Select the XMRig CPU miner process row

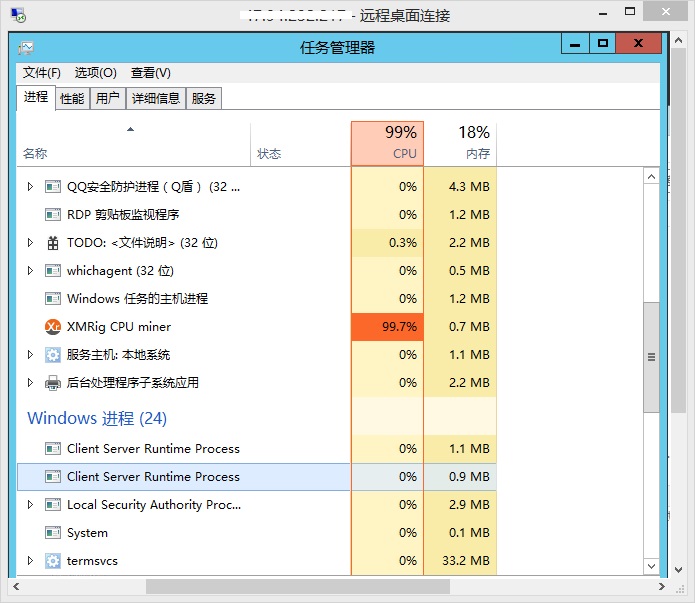coord(257,327)
